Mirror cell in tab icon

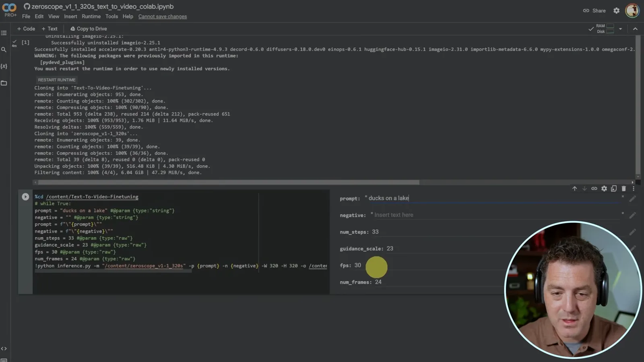coord(614,188)
